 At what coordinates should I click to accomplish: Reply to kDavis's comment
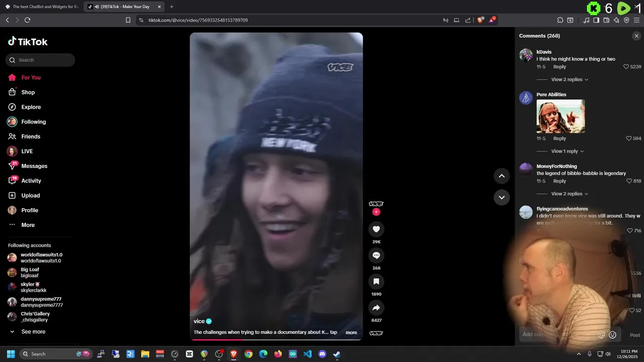(x=559, y=67)
